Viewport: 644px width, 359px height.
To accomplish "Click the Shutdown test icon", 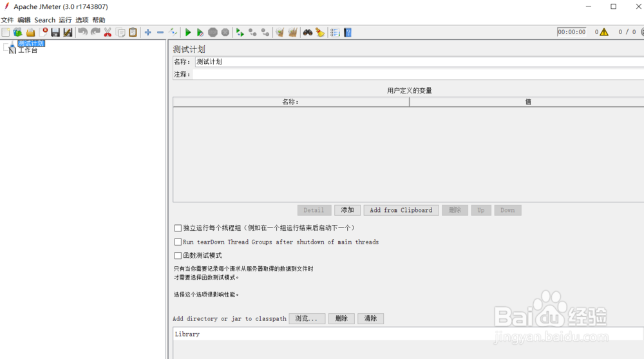I will pyautogui.click(x=225, y=32).
